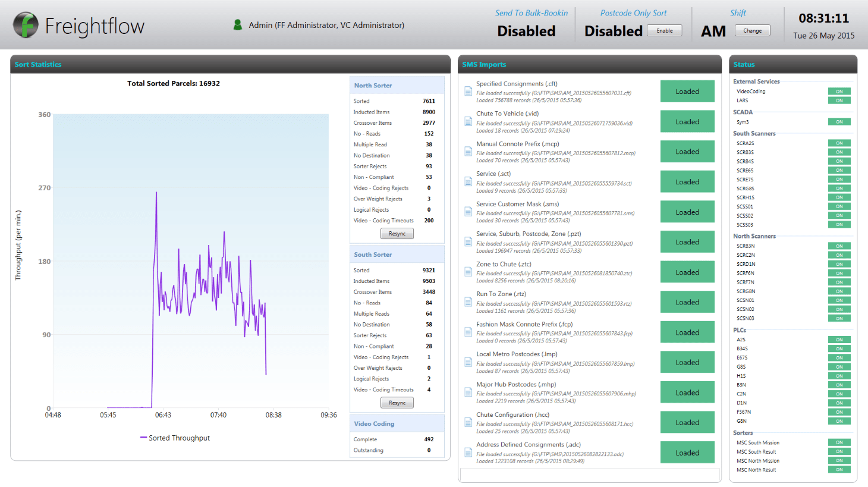Toggle the VideoCoding ON switch
This screenshot has height=487, width=868.
pos(839,92)
